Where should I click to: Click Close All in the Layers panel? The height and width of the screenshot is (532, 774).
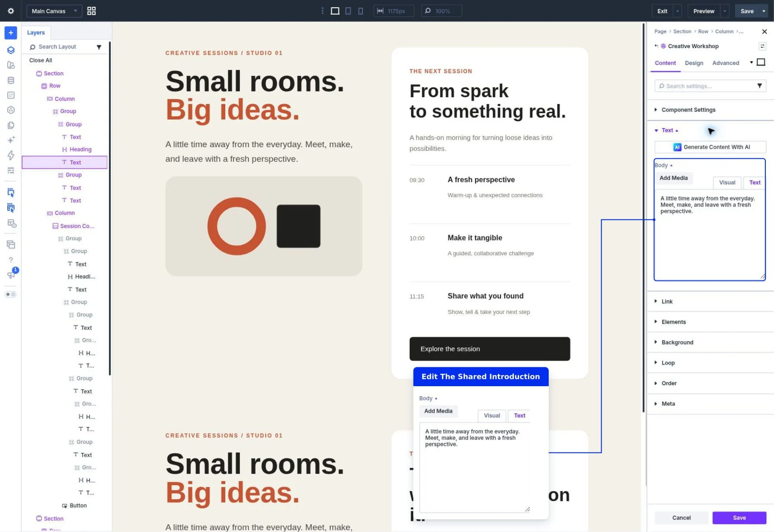click(40, 60)
